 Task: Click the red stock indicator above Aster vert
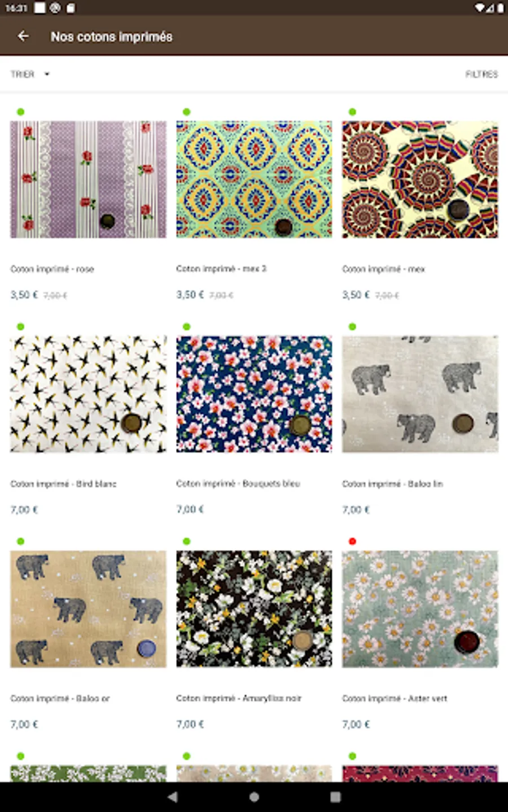[x=353, y=541]
